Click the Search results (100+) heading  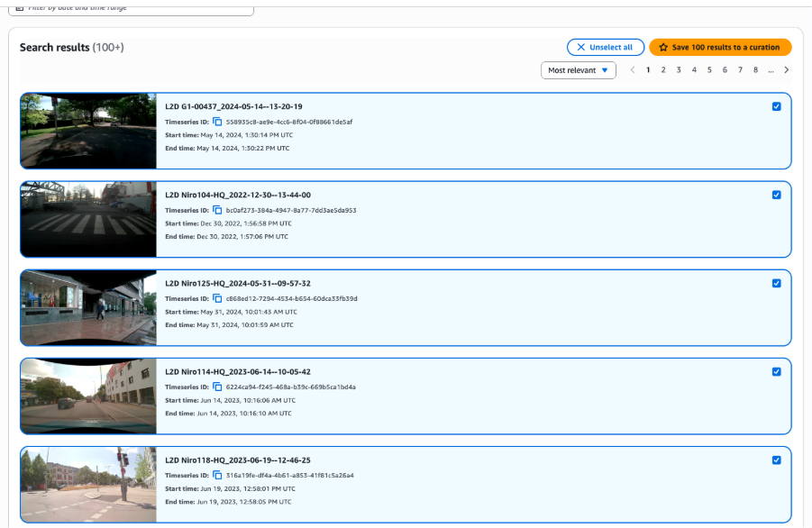coord(71,48)
